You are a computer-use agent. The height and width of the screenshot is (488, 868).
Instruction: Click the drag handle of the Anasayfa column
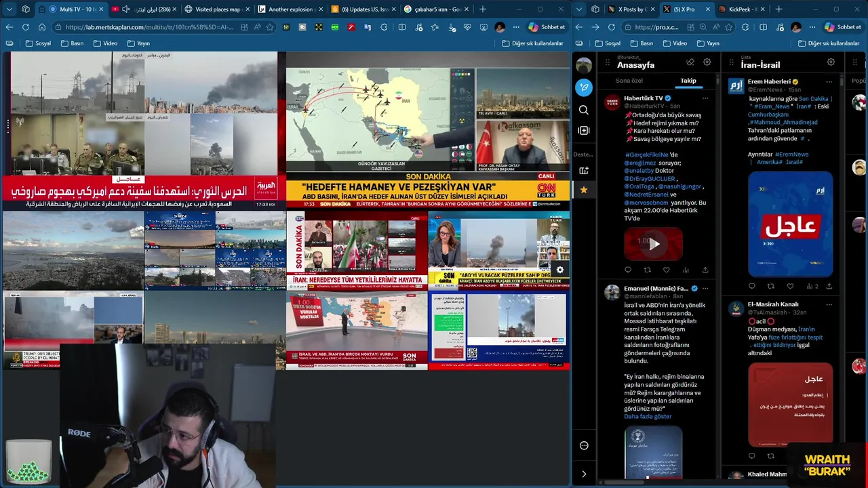point(608,62)
